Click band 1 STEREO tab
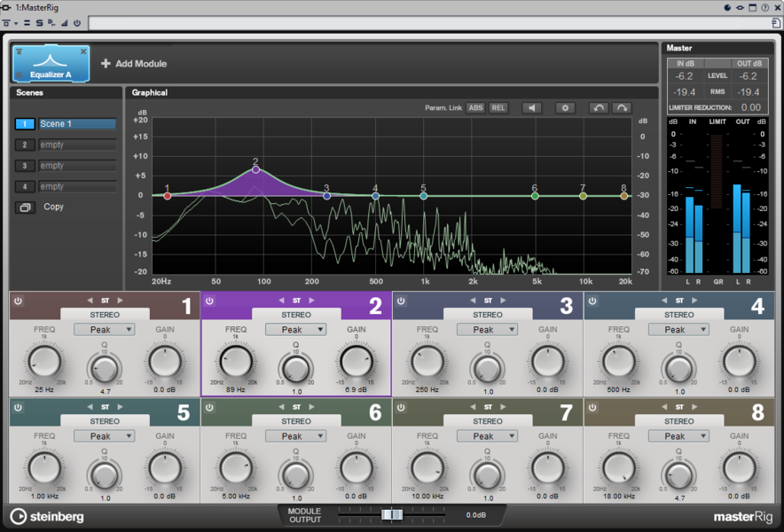Viewport: 784px width, 532px height. pyautogui.click(x=105, y=315)
